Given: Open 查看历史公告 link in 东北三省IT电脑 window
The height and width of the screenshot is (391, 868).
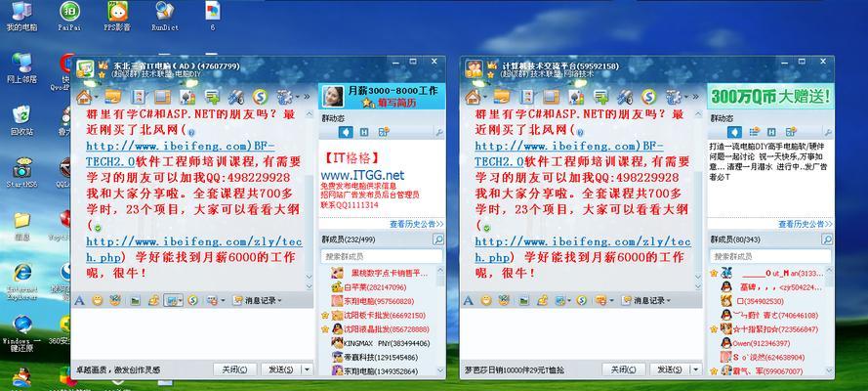Looking at the screenshot, I should [416, 224].
